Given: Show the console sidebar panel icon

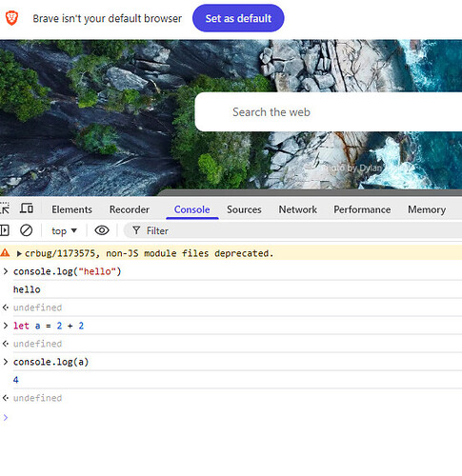Looking at the screenshot, I should pyautogui.click(x=5, y=230).
